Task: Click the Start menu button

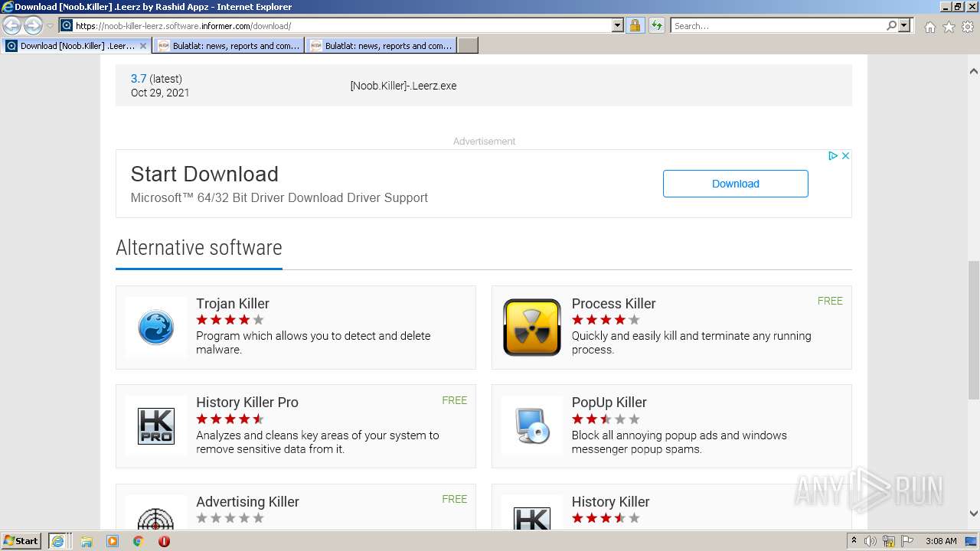Action: coord(21,541)
